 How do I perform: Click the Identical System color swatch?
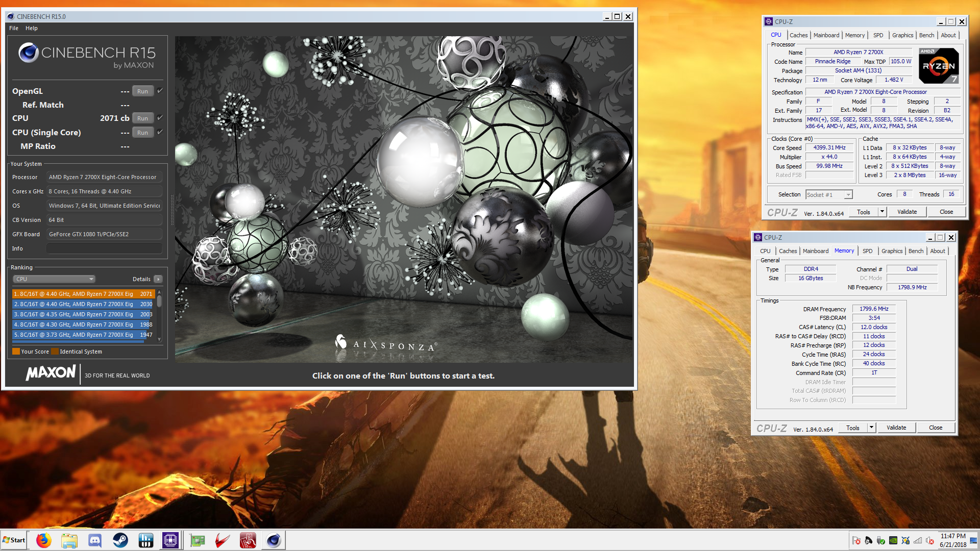point(55,352)
